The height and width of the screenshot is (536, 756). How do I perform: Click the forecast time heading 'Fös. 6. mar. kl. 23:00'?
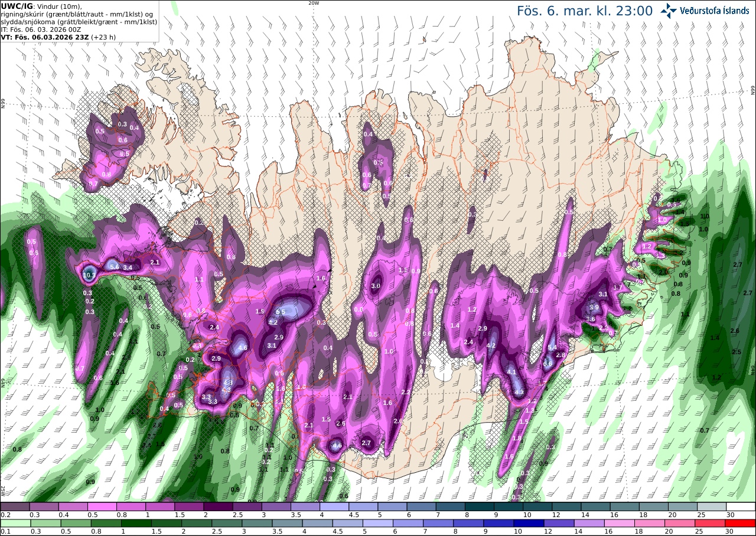(585, 11)
